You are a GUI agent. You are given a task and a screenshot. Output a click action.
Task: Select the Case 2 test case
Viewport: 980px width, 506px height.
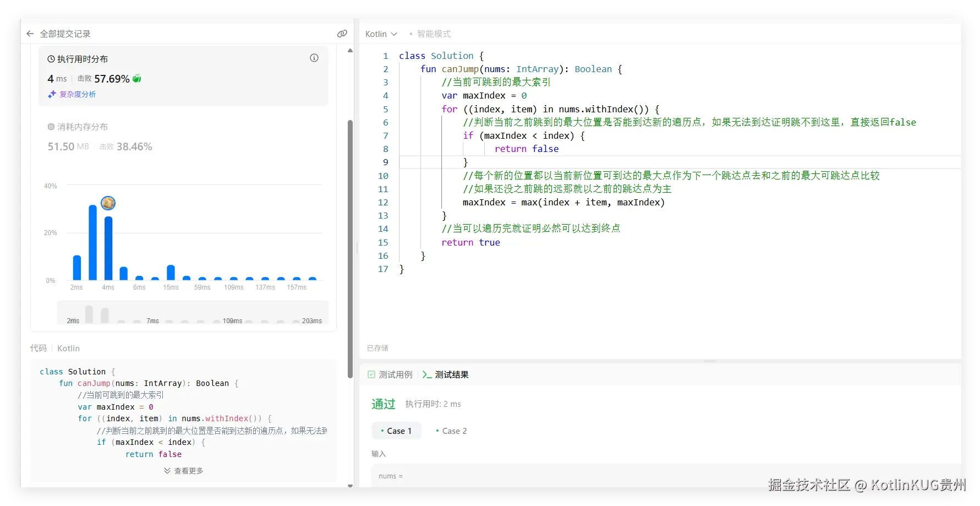coord(451,431)
